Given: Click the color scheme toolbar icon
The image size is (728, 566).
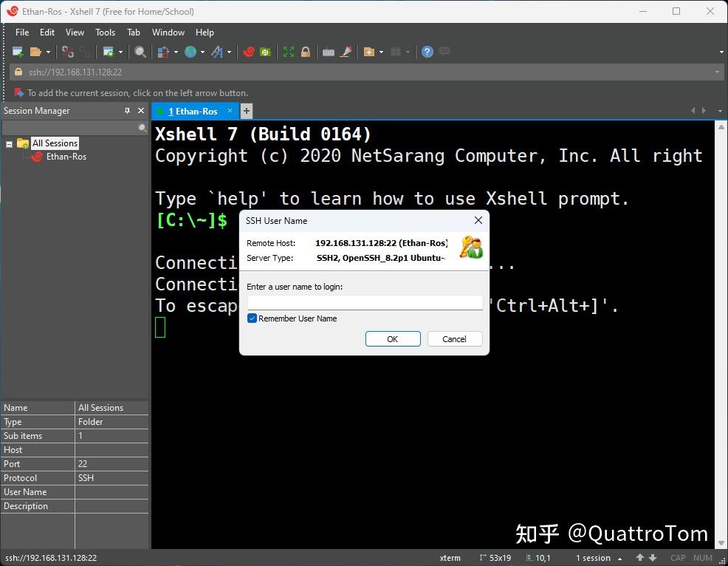Looking at the screenshot, I should (163, 52).
